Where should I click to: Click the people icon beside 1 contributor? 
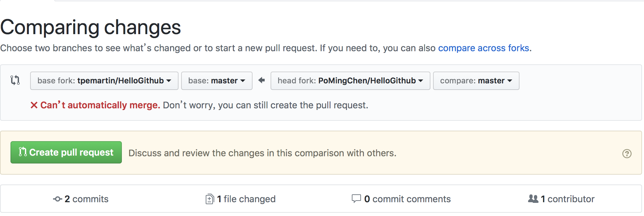pos(533,199)
